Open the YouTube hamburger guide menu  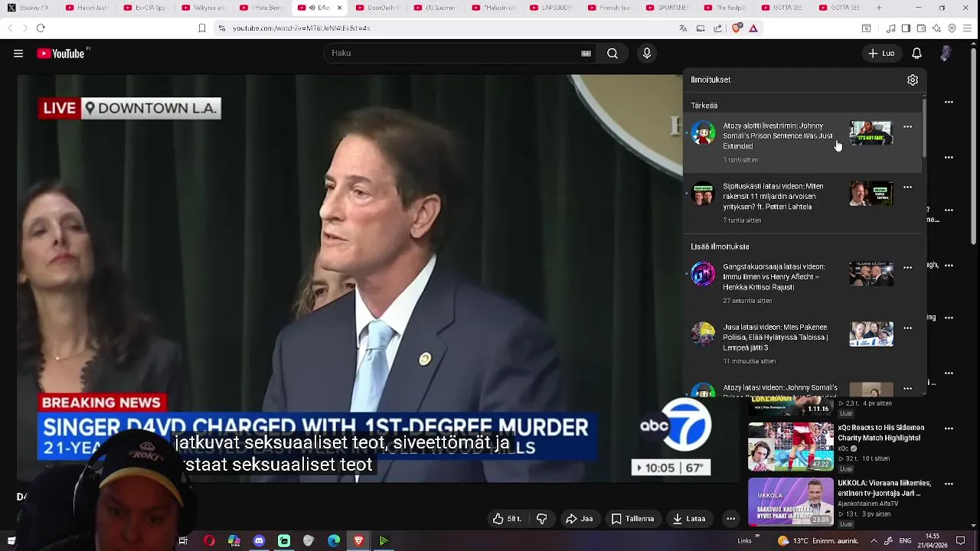(18, 54)
